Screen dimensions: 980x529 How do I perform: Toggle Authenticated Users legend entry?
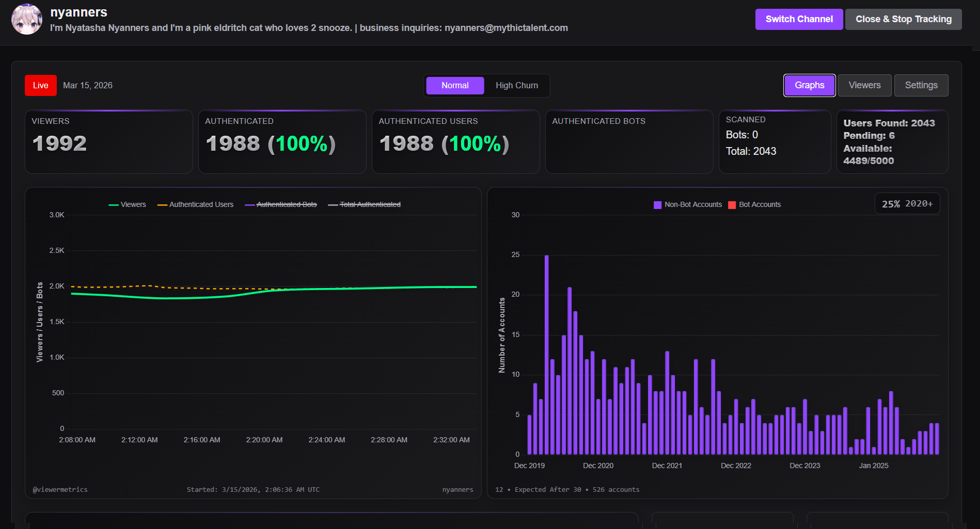pos(195,205)
